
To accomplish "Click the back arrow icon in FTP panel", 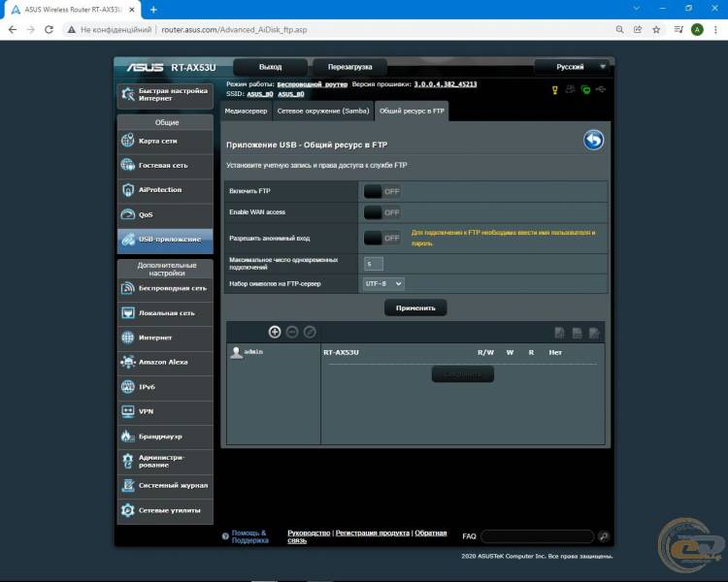I will pos(593,140).
